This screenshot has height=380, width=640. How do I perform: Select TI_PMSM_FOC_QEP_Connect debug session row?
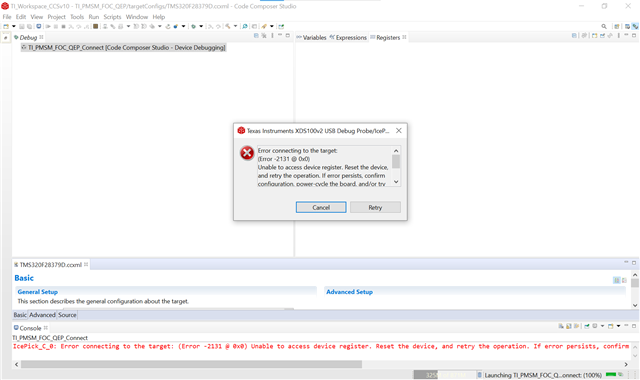123,48
